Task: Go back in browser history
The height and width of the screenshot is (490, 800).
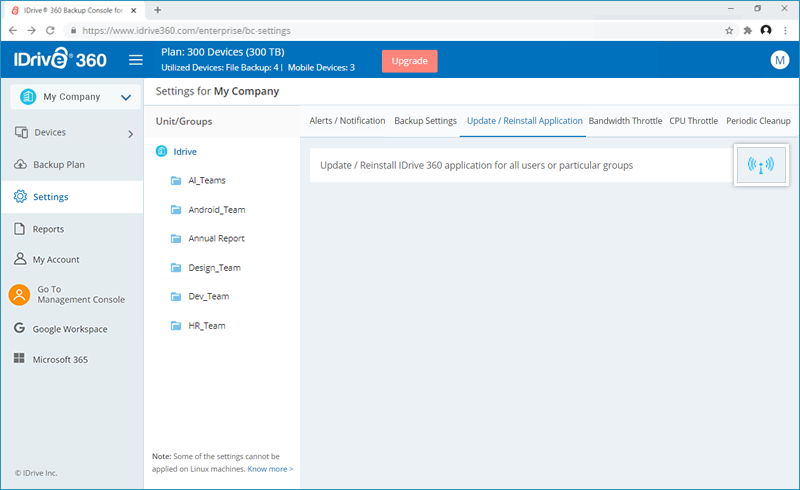Action: click(x=13, y=31)
